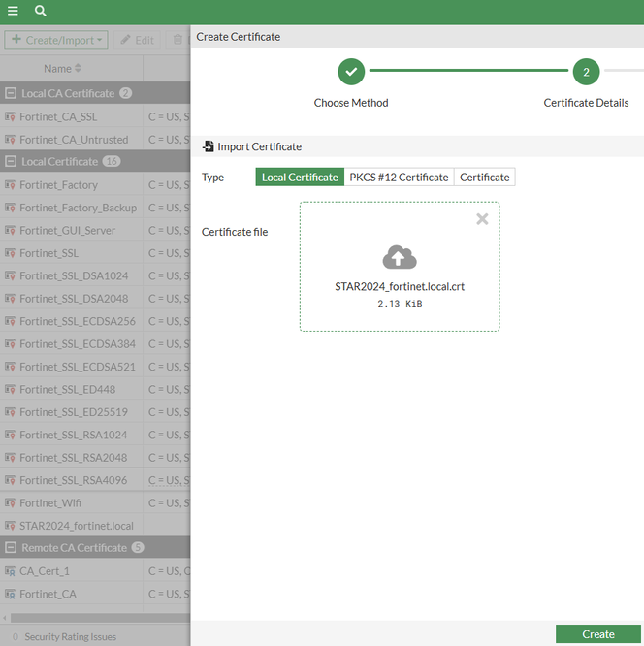Image resolution: width=644 pixels, height=646 pixels.
Task: Select the Fortinet_Factory row name
Action: (x=58, y=185)
